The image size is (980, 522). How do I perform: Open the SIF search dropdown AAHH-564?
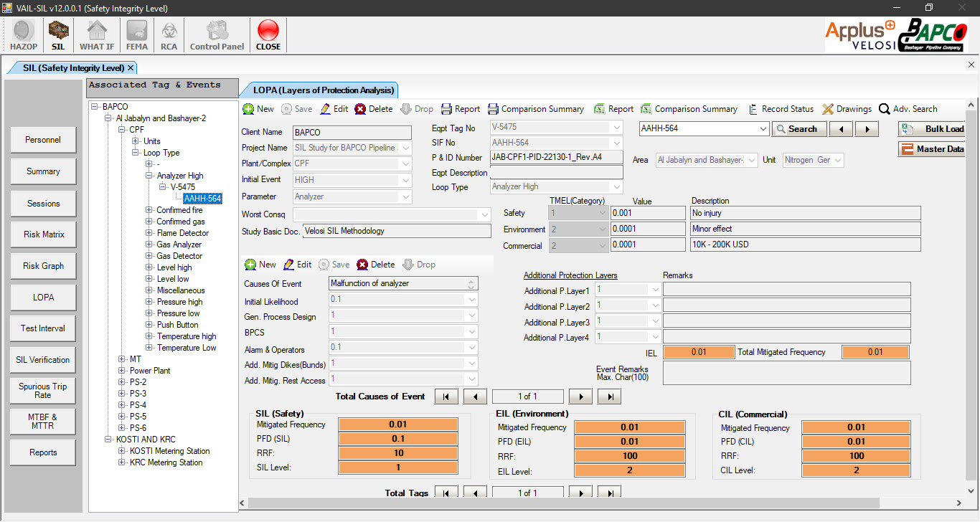(763, 129)
